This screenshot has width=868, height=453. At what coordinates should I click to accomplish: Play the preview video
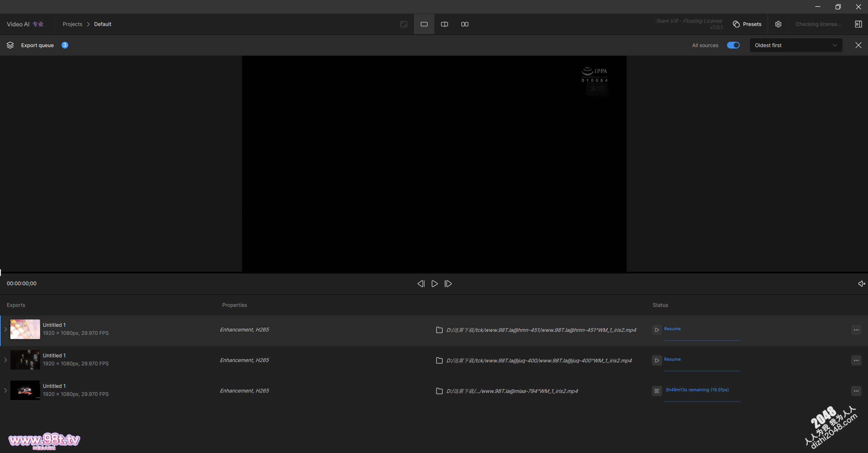434,284
